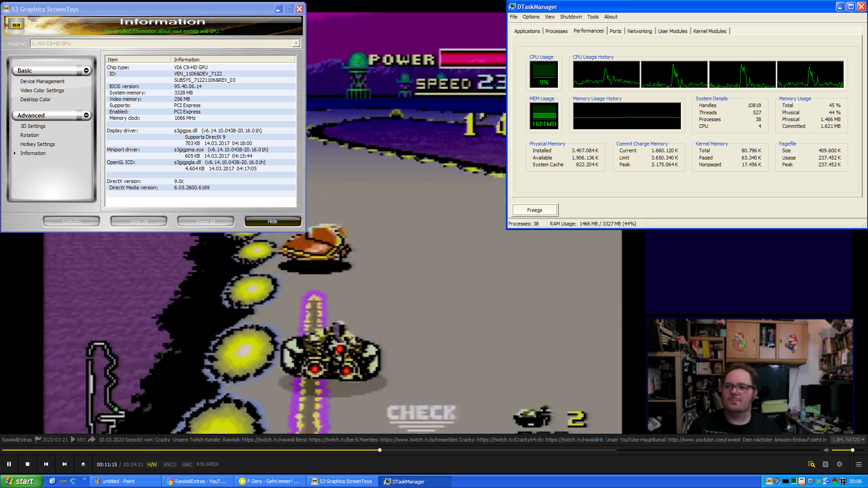868x488 pixels.
Task: Open the video quality hd720 dropdown
Action: tap(849, 439)
